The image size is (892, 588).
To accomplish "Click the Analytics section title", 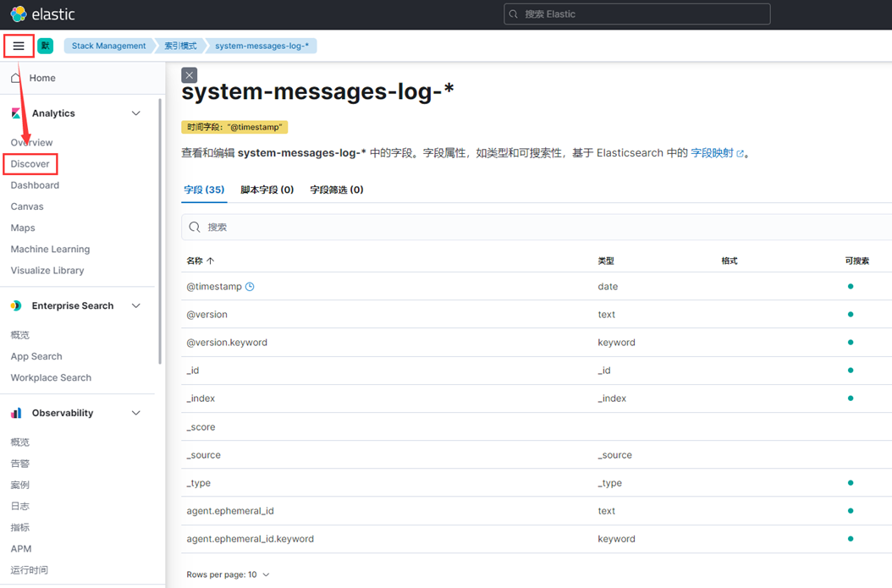I will tap(53, 113).
